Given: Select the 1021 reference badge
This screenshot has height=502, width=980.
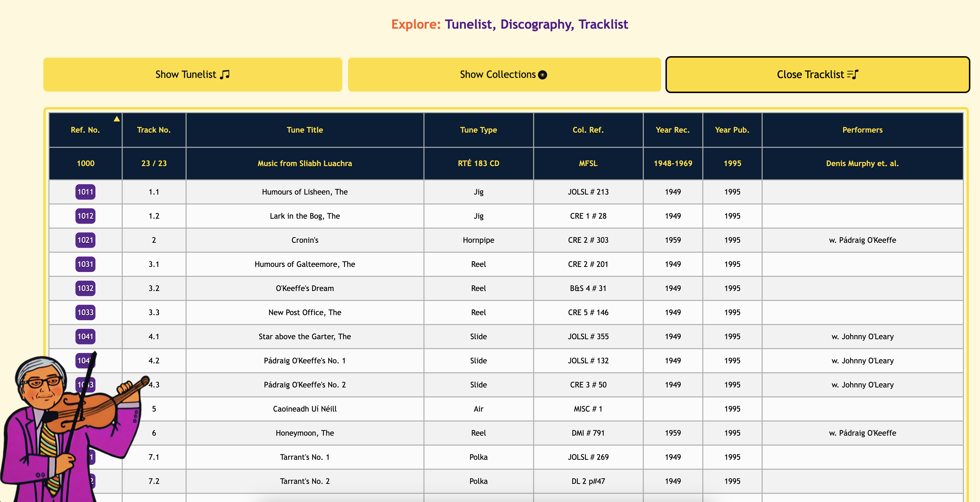Looking at the screenshot, I should coord(85,240).
